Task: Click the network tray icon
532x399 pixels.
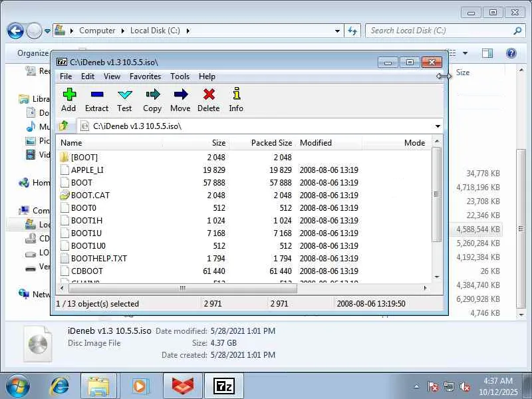Action: tap(448, 386)
